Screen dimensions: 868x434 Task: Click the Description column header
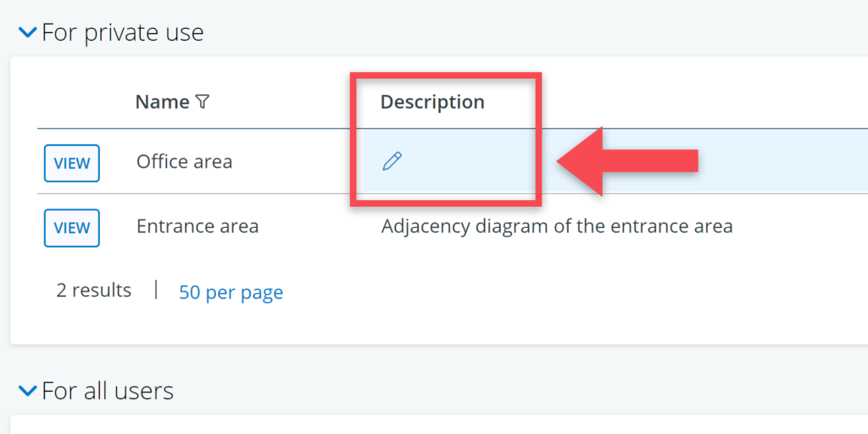tap(432, 103)
